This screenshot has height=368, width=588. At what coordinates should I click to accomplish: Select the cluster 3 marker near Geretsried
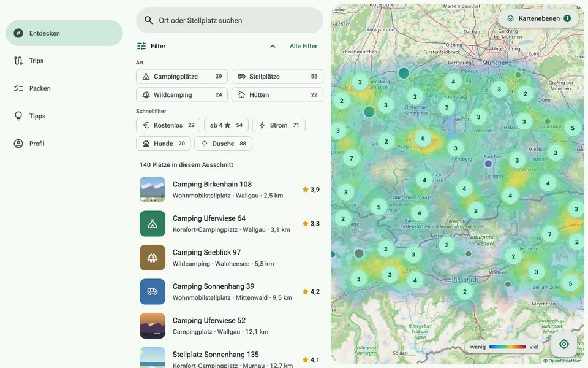coord(478,117)
